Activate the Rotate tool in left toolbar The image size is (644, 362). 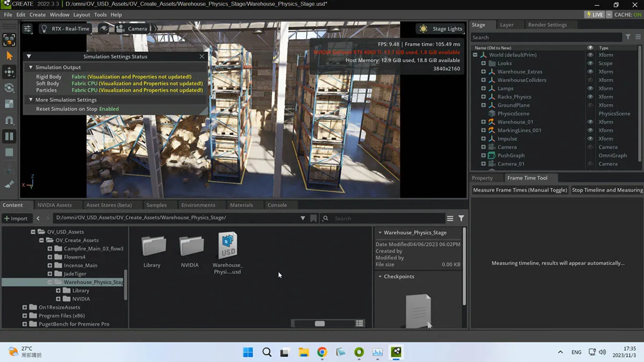[x=9, y=88]
